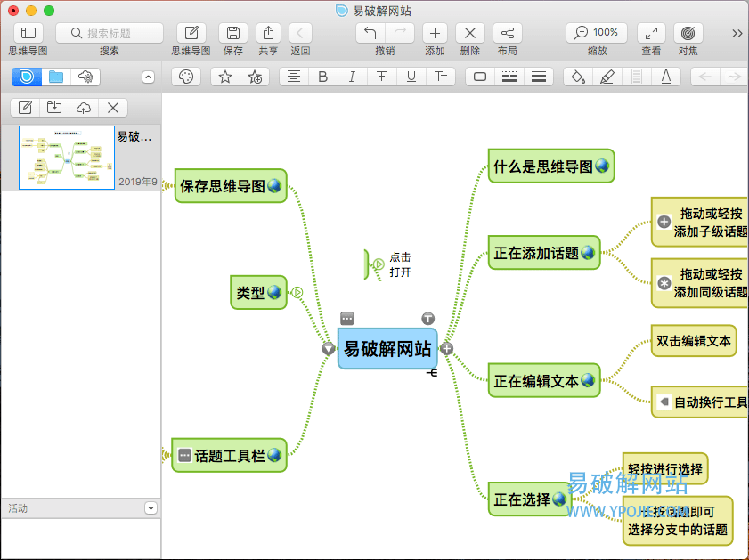Click the star icon in format bar
The image size is (749, 560).
click(x=225, y=77)
